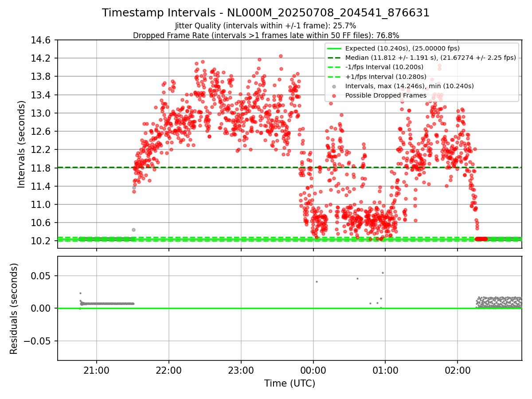Select the 'Dropped Frame Rate' 76.8% subtitle line
The height and width of the screenshot is (399, 532).
pos(266,35)
